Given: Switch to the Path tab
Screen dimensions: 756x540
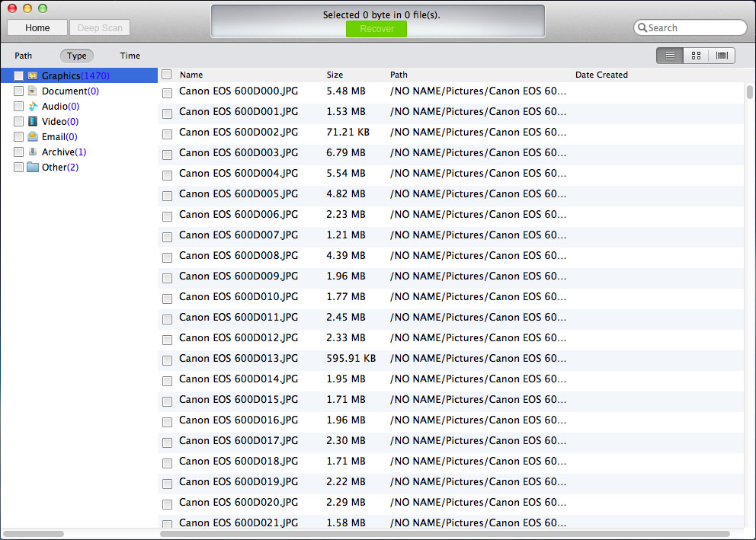Looking at the screenshot, I should click(23, 56).
